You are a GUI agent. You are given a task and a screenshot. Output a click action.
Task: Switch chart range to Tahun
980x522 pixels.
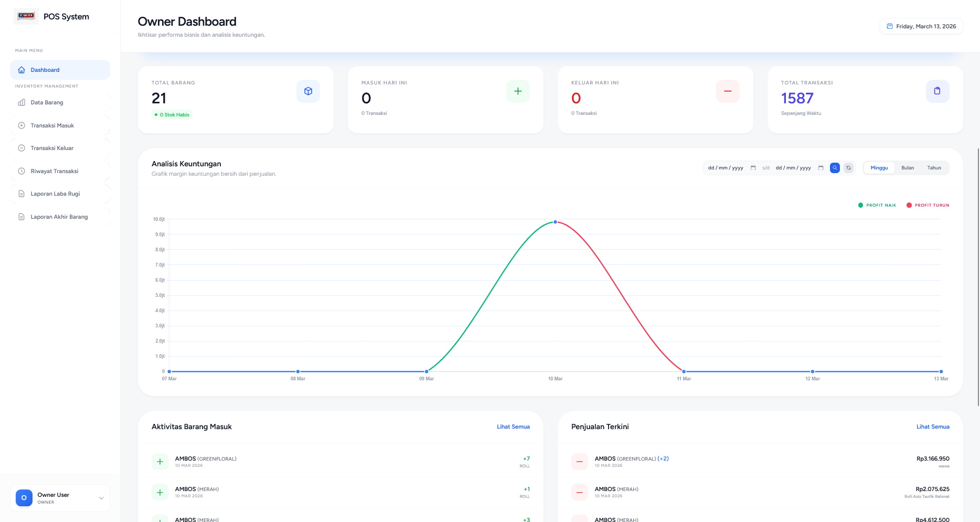click(934, 168)
